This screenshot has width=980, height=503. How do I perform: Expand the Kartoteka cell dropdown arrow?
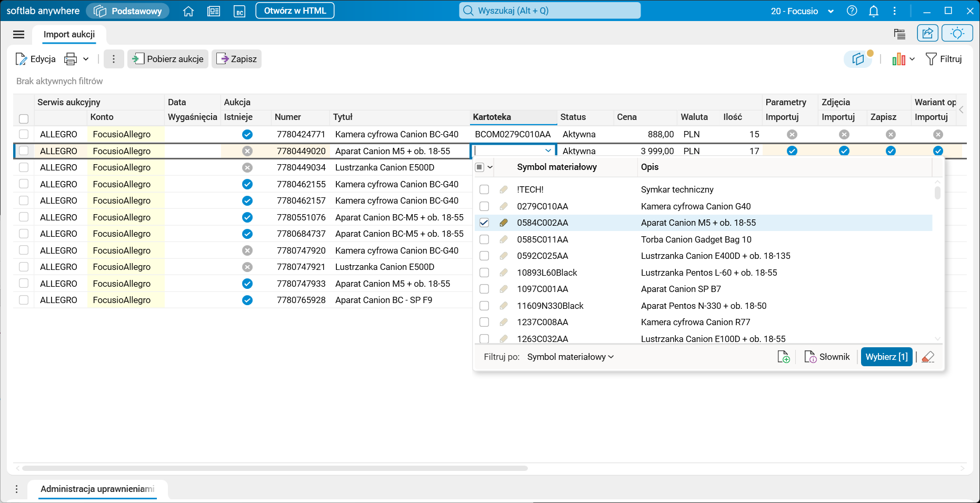click(x=548, y=151)
